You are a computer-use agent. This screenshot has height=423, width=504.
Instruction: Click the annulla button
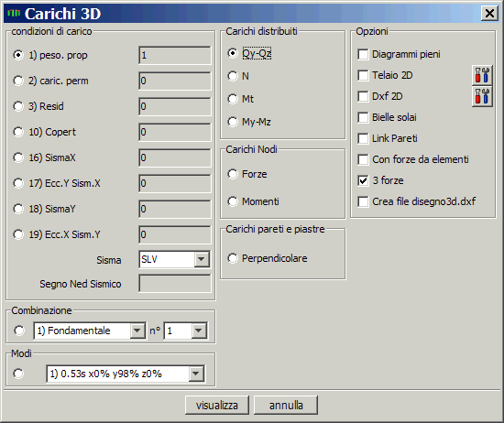pyautogui.click(x=286, y=405)
